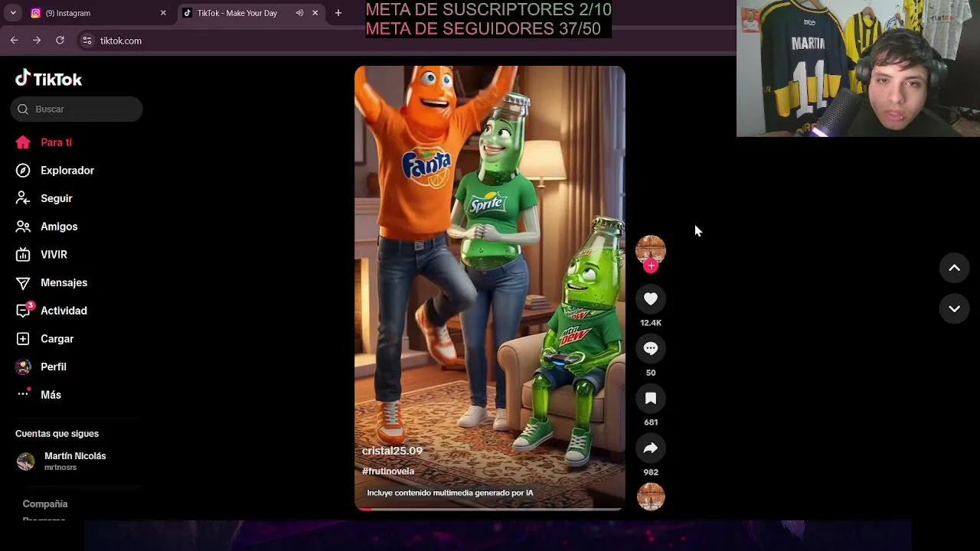Close the Instagram tab

163,13
